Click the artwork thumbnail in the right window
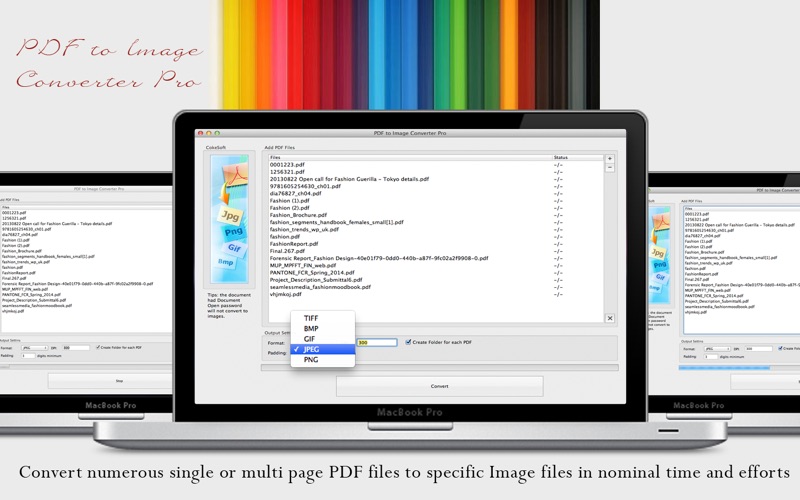Viewport: 800px width, 500px height. (661, 255)
